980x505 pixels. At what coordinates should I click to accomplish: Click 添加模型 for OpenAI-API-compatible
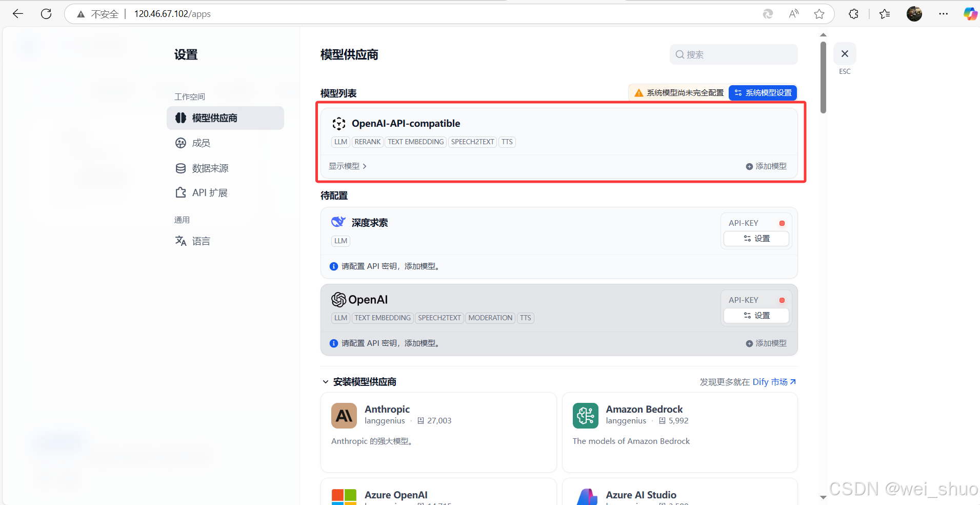(766, 166)
